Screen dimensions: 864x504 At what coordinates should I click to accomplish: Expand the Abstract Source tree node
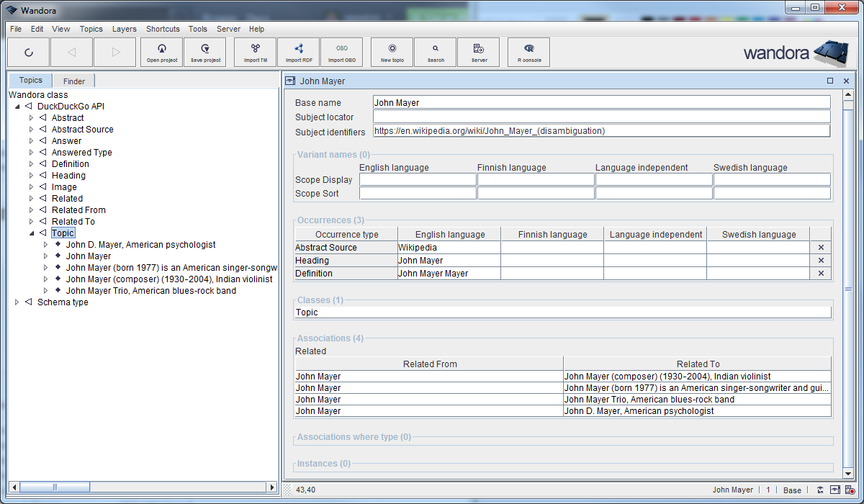click(x=32, y=130)
